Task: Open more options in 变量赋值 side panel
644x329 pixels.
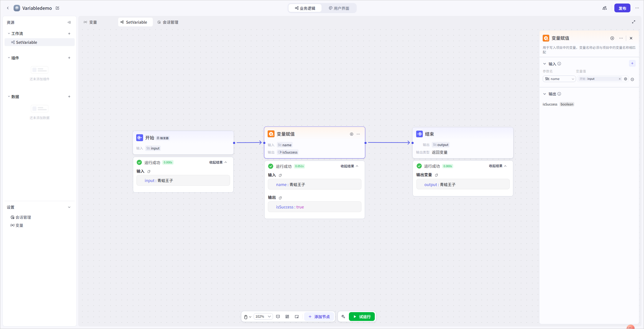Action: click(x=621, y=38)
